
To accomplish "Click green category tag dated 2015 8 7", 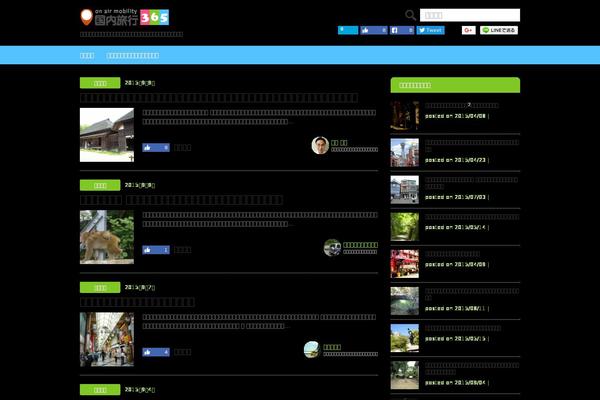I will tap(100, 287).
